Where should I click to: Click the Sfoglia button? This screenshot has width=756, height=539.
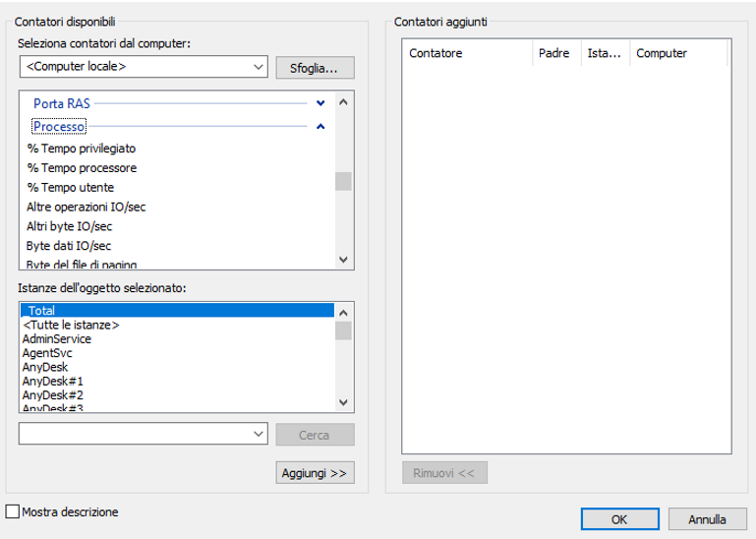pos(315,68)
